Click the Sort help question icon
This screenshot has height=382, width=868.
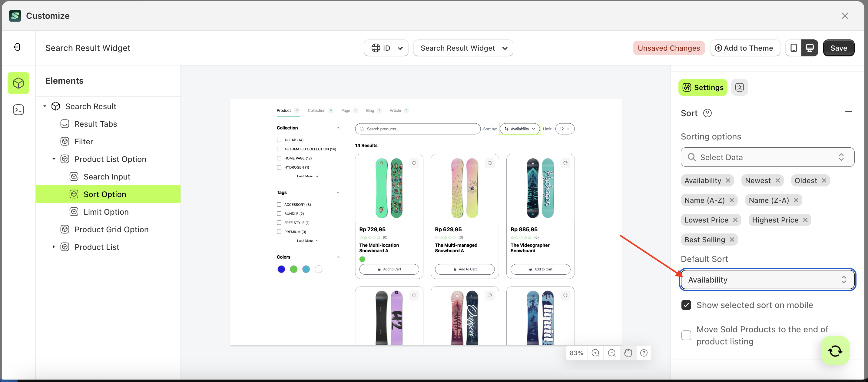click(707, 113)
